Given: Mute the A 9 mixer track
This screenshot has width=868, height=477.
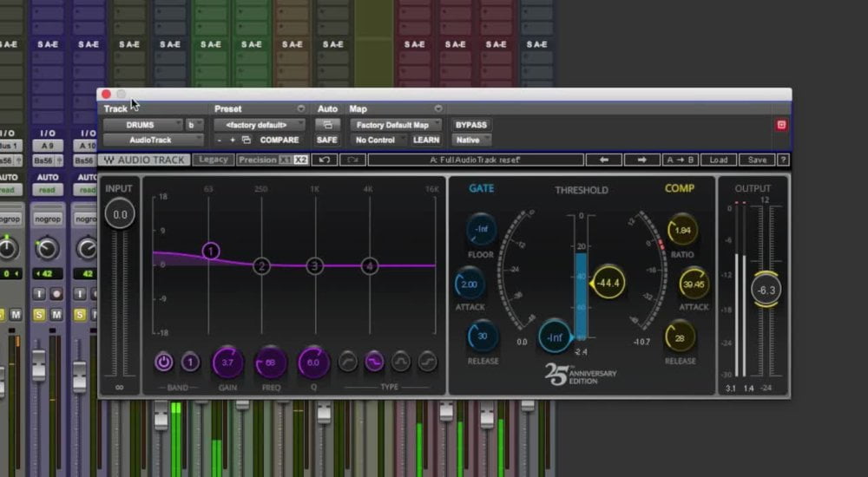Looking at the screenshot, I should click(56, 315).
